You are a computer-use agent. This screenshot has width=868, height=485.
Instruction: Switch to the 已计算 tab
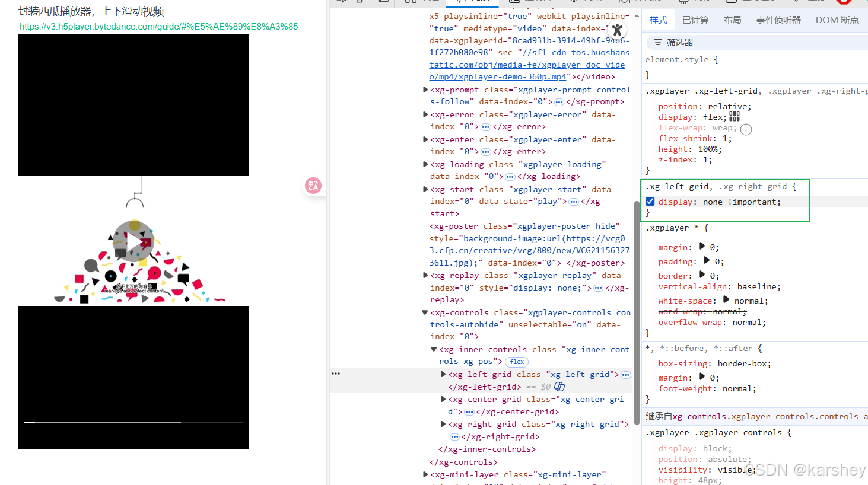click(x=695, y=20)
